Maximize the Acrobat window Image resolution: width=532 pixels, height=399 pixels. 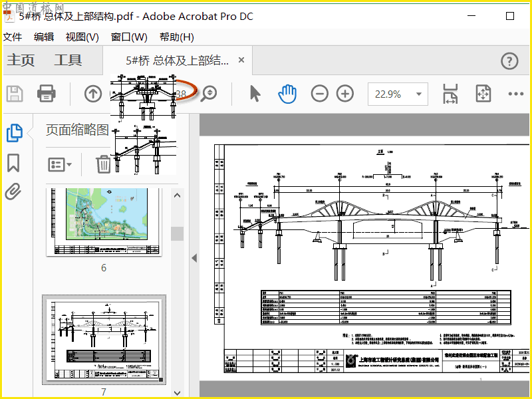510,16
